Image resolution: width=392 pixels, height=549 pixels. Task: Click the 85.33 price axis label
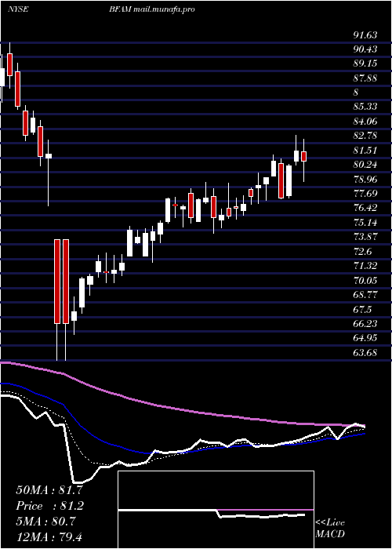365,107
